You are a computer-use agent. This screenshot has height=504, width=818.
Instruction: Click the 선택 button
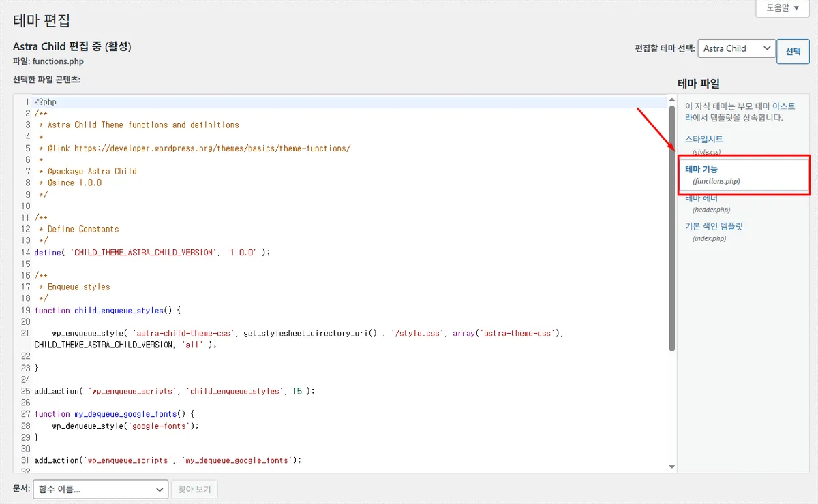tap(793, 51)
